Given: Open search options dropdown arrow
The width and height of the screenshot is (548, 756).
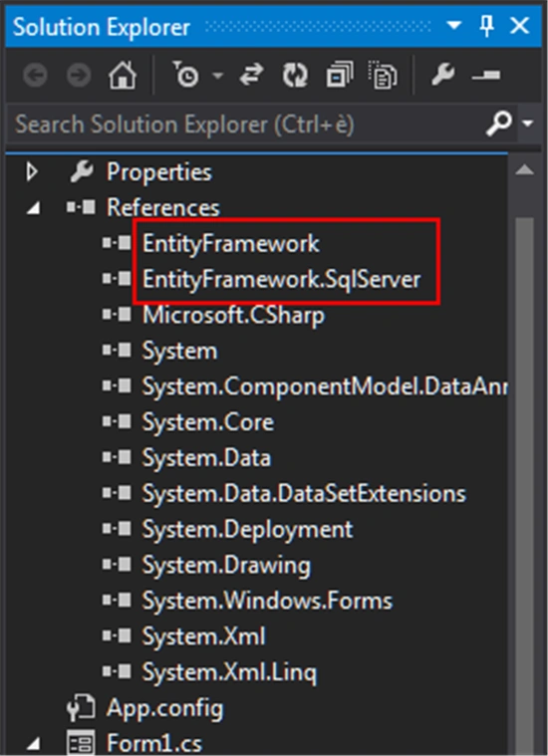Looking at the screenshot, I should click(x=528, y=124).
